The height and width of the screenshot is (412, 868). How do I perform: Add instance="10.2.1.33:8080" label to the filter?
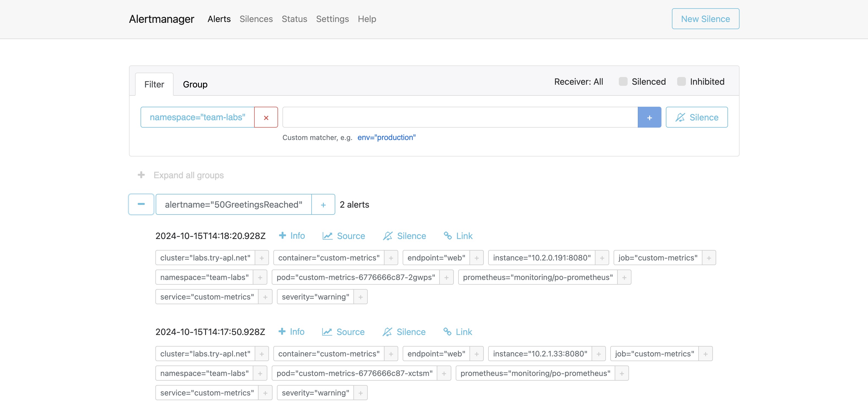tap(598, 354)
